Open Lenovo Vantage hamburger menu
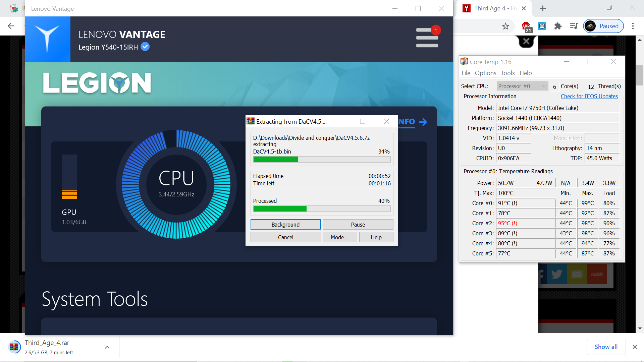Screen dimensions: 644x362 point(427,38)
